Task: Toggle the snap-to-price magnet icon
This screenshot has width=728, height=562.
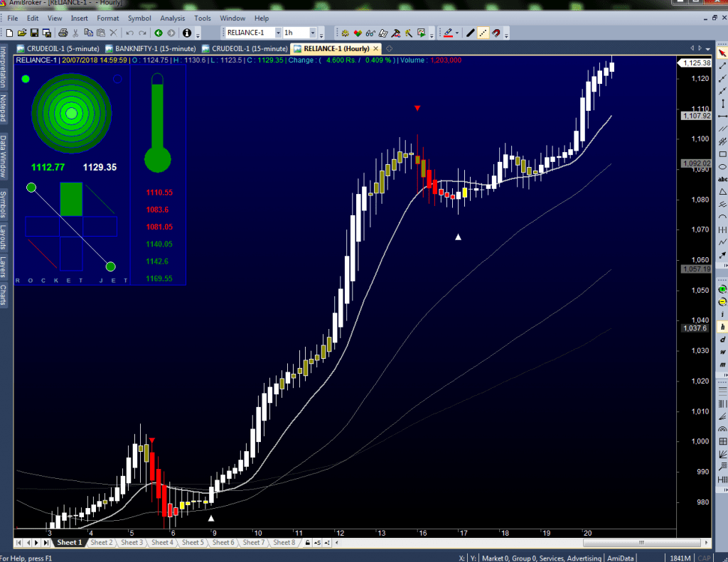Action: coord(496,33)
